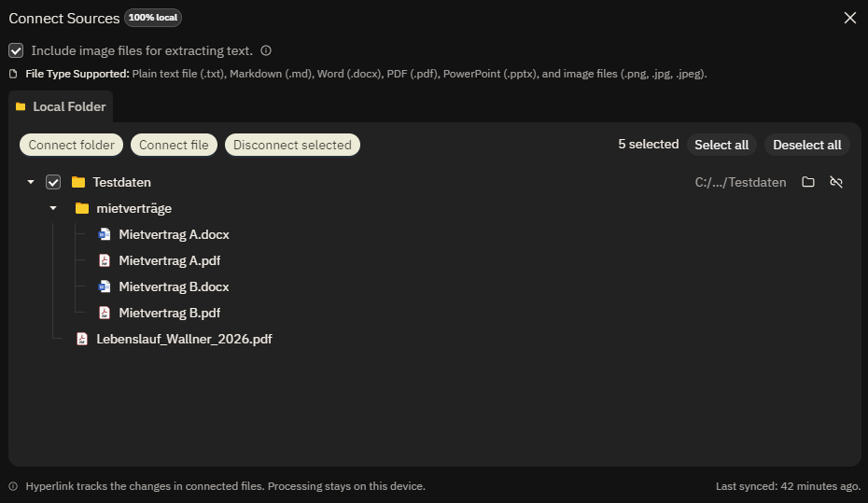Switch to the Local Folder tab

61,106
